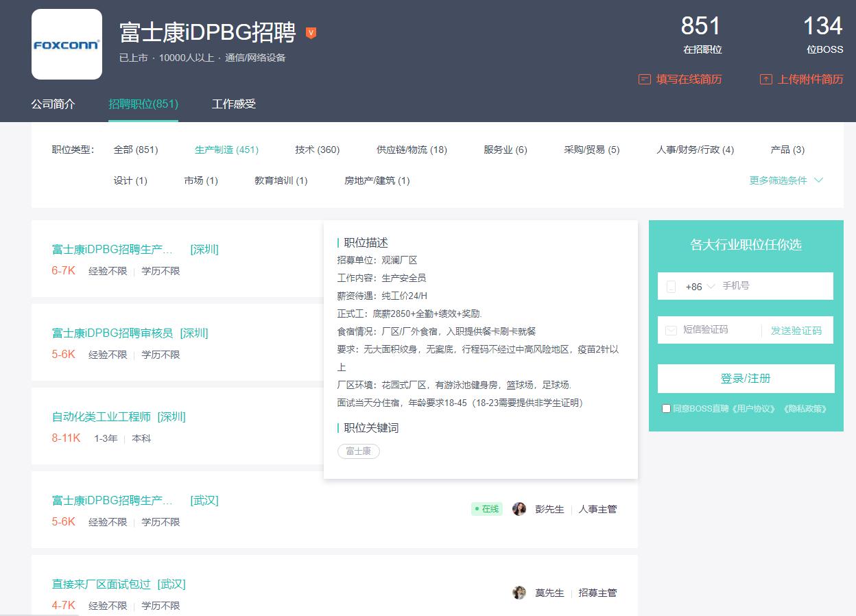
Task: Click the upload attachment resume icon
Action: pyautogui.click(x=765, y=80)
